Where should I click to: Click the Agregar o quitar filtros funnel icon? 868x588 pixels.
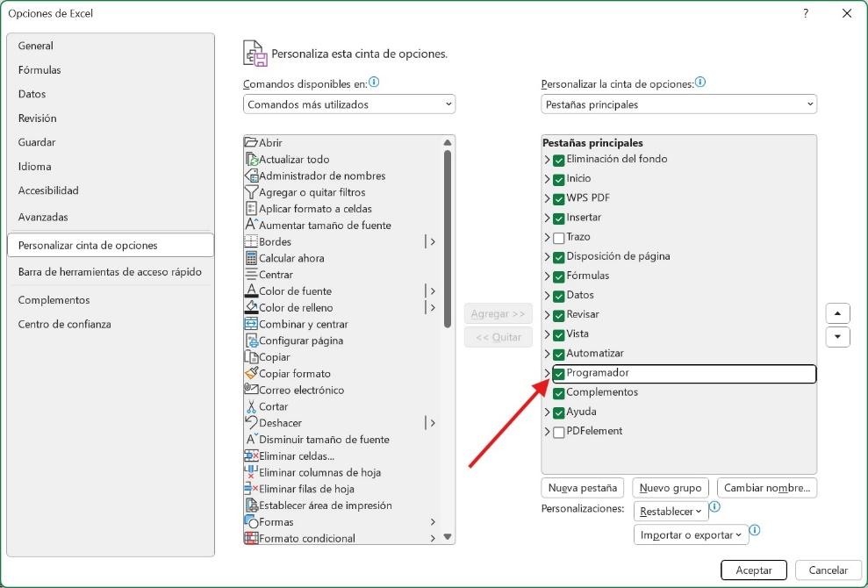[251, 192]
